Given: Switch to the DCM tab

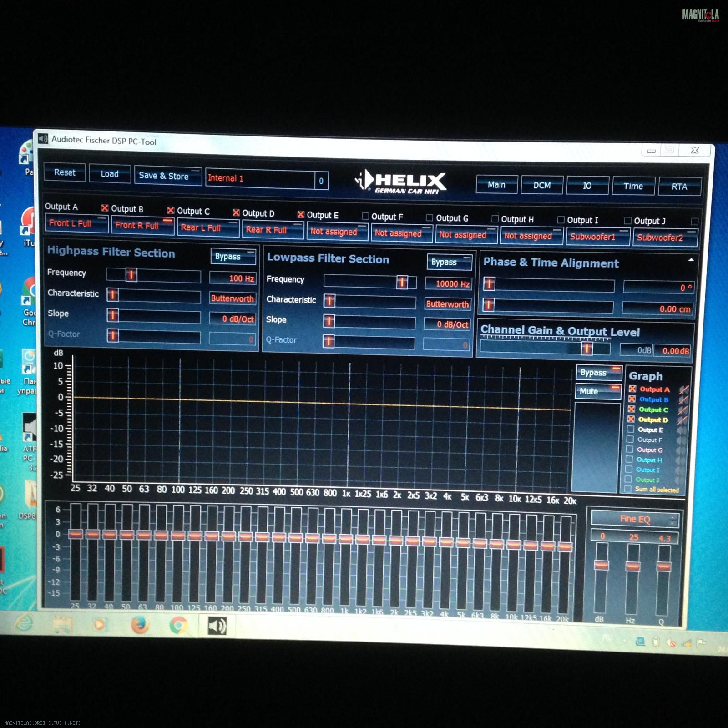Looking at the screenshot, I should pyautogui.click(x=542, y=185).
